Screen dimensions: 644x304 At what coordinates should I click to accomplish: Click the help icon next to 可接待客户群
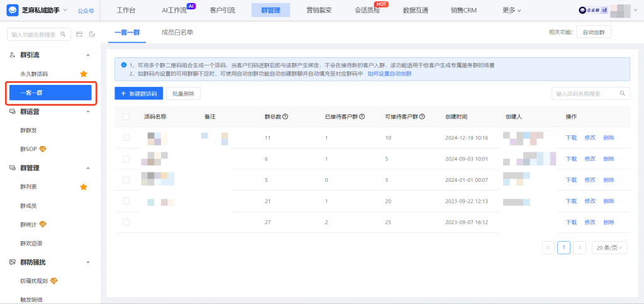pos(423,117)
